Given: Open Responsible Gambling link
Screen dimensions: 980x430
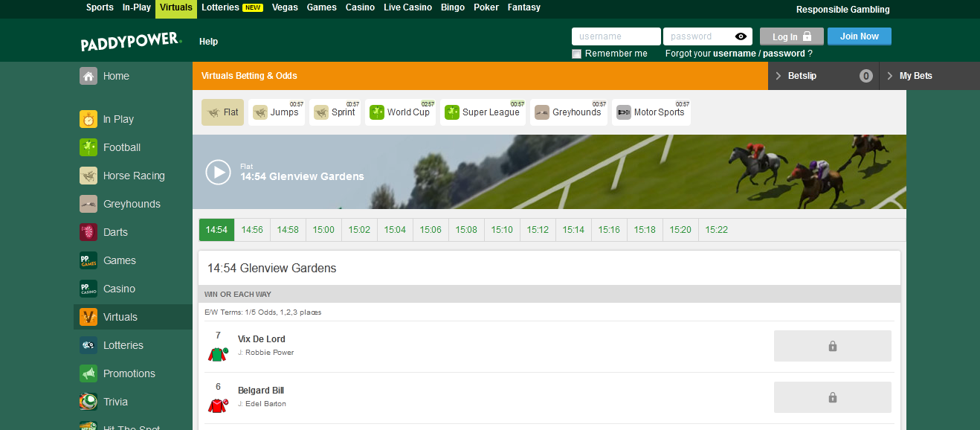Looking at the screenshot, I should [843, 10].
